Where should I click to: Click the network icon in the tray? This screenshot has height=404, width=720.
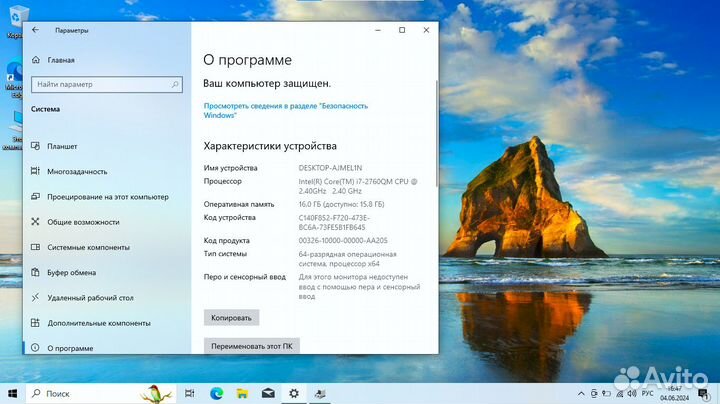[x=619, y=394]
